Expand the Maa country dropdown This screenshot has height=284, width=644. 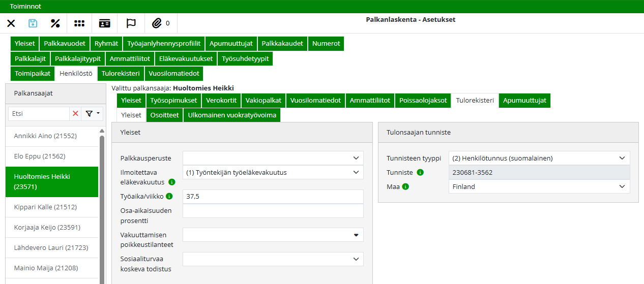click(622, 186)
